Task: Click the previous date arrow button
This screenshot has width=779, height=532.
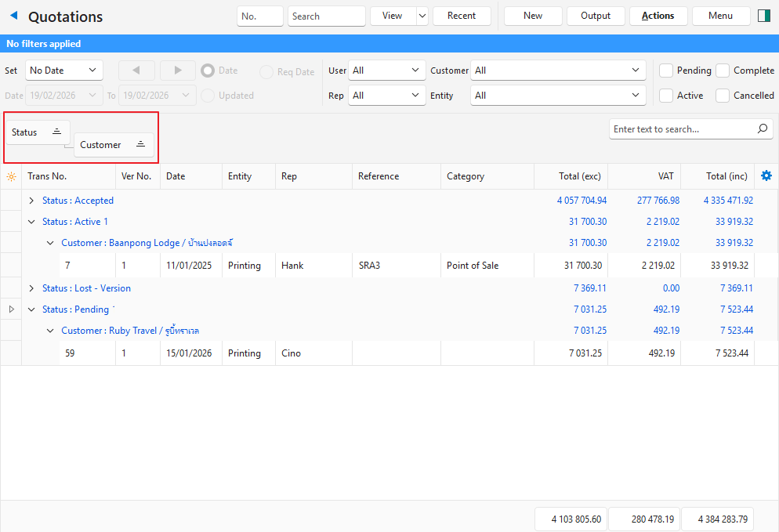Action: click(x=137, y=71)
